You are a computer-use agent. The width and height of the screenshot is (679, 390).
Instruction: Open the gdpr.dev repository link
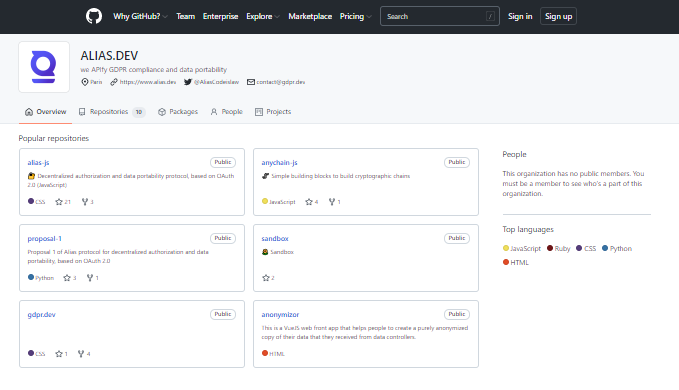(x=42, y=315)
